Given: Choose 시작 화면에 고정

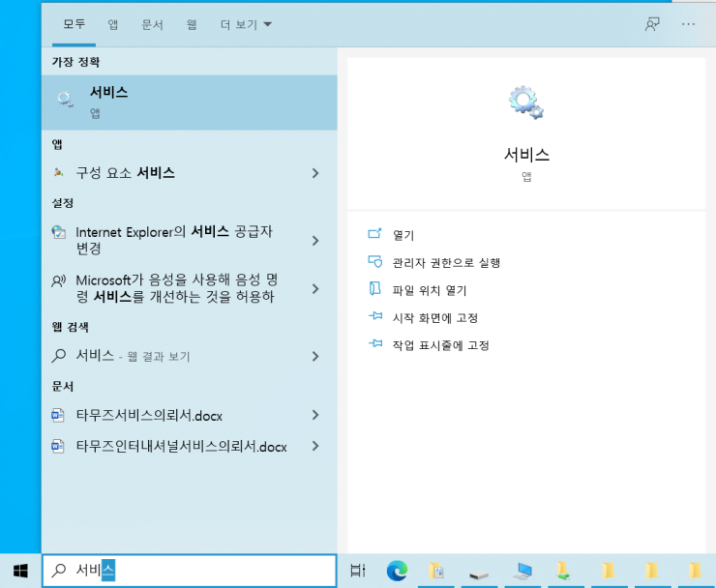Looking at the screenshot, I should tap(435, 317).
